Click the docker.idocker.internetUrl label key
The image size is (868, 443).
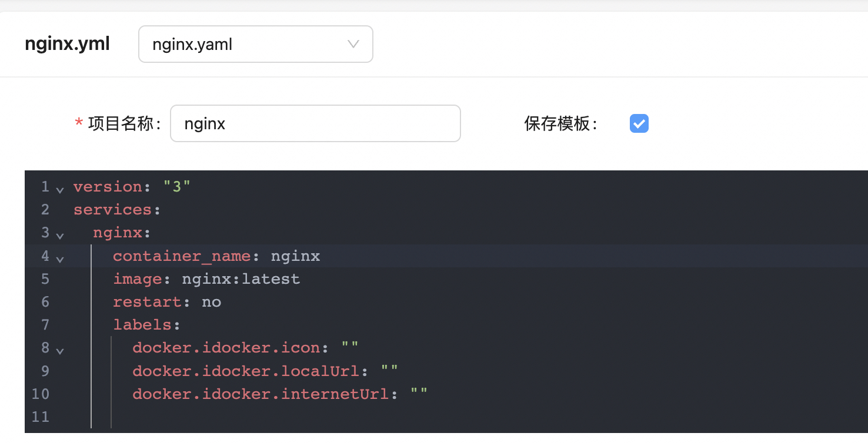coord(261,394)
